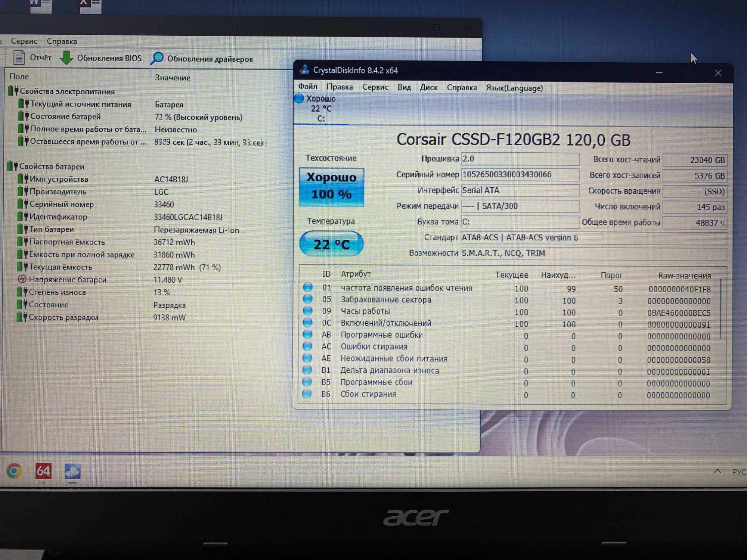
Task: Open the Язык(Language) menu
Action: pos(514,88)
